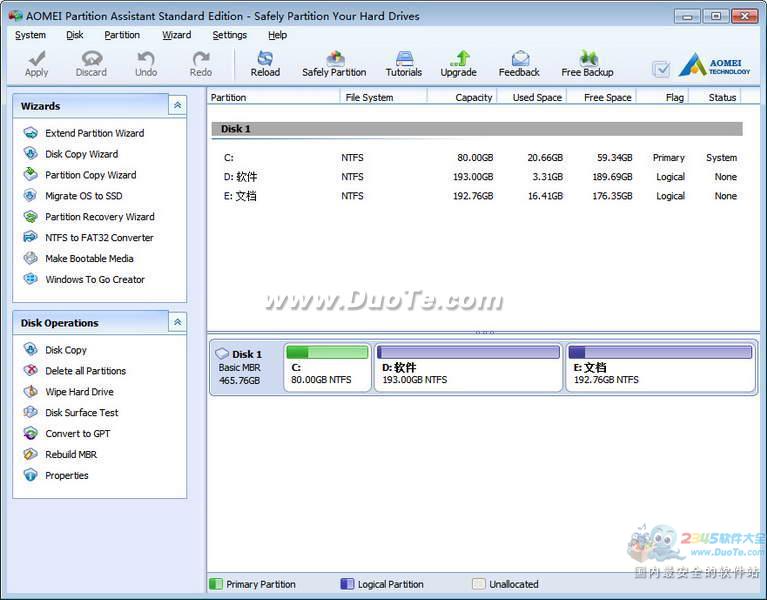Click the Extend Partition Wizard icon
The image size is (767, 600).
point(30,133)
